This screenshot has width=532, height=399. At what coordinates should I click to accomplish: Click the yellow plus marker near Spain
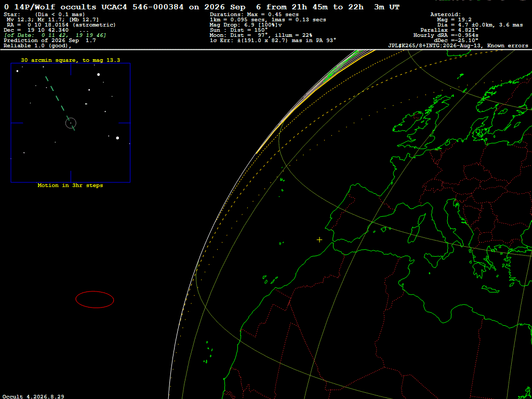[320, 240]
